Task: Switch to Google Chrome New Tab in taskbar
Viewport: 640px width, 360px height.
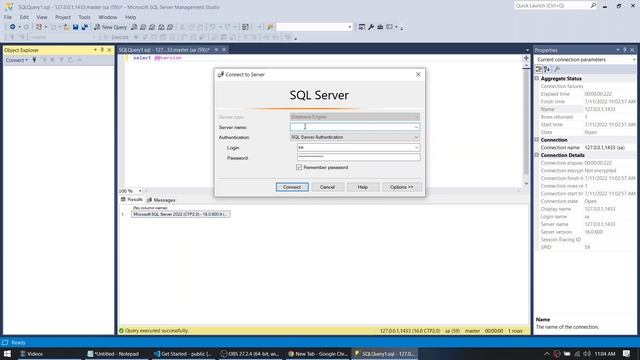Action: (x=317, y=354)
